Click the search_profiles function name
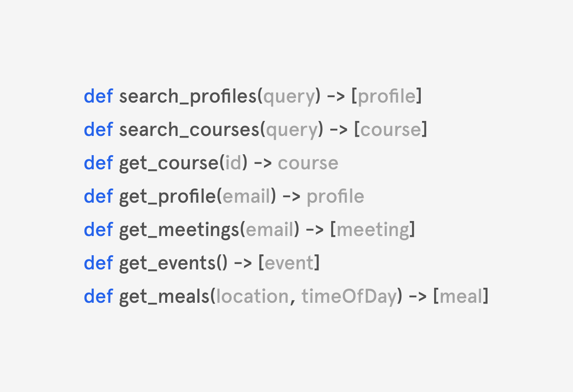573x392 pixels. pos(188,97)
